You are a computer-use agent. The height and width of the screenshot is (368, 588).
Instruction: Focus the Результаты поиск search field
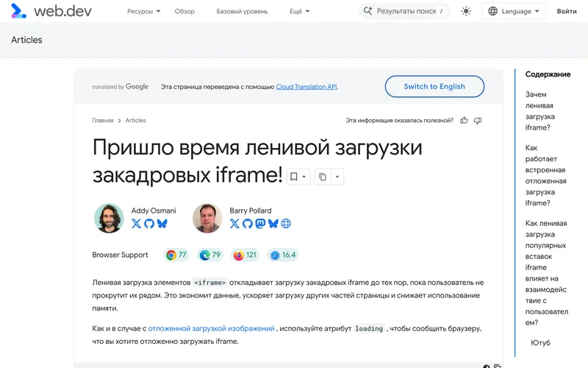tap(404, 11)
